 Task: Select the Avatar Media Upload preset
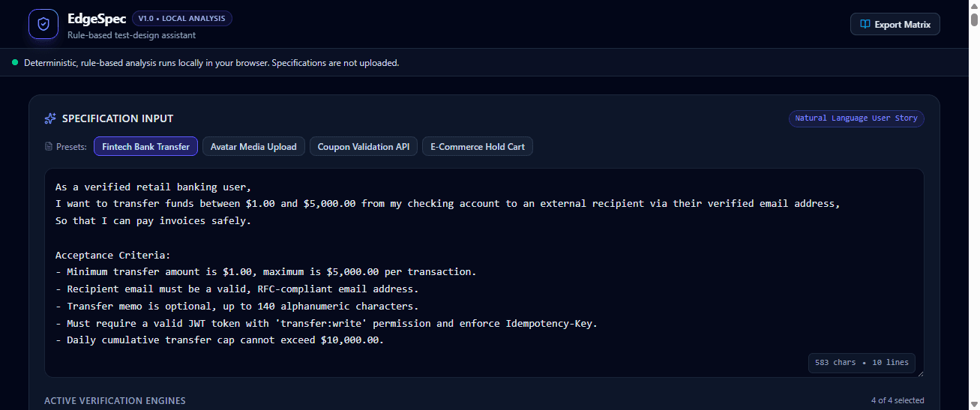pos(253,146)
